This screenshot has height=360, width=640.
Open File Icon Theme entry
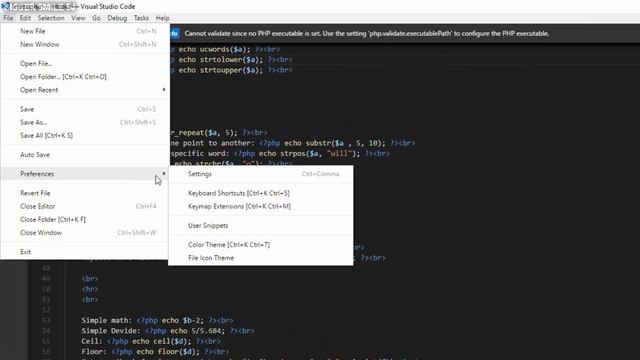point(261,258)
